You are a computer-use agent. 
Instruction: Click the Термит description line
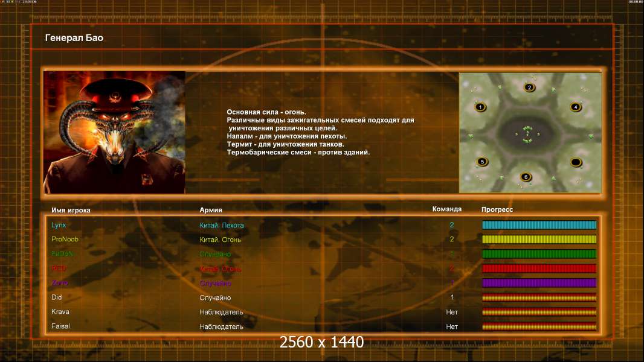click(x=285, y=144)
